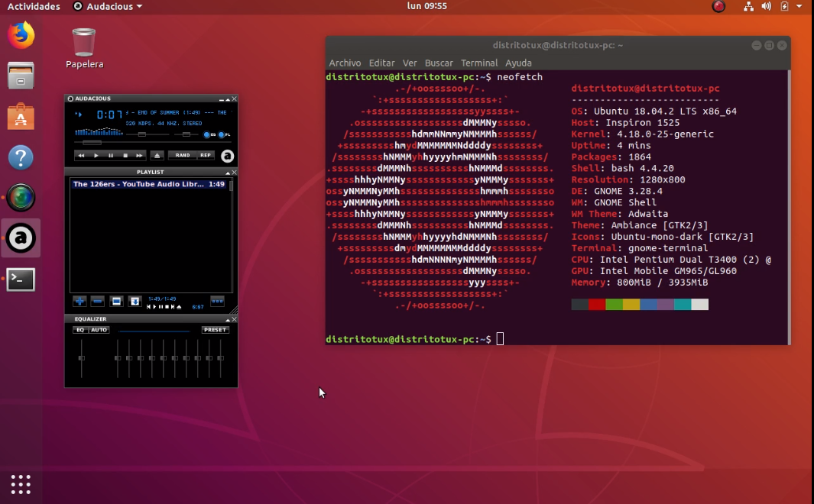The image size is (814, 504).
Task: Shade the Equalizer panel
Action: point(227,319)
